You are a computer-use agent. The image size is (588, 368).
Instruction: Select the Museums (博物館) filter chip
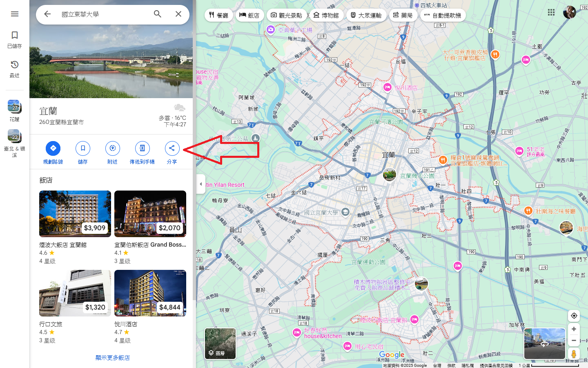(x=326, y=15)
